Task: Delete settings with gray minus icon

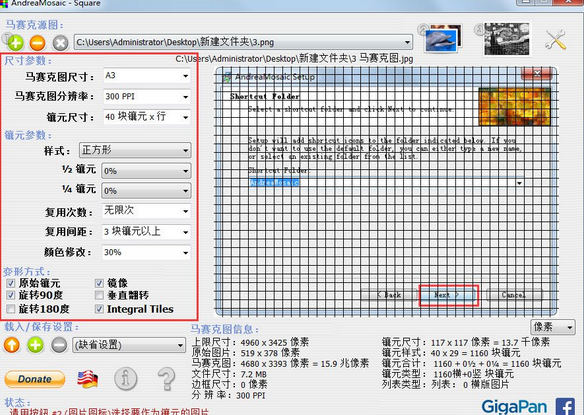Action: click(x=59, y=345)
